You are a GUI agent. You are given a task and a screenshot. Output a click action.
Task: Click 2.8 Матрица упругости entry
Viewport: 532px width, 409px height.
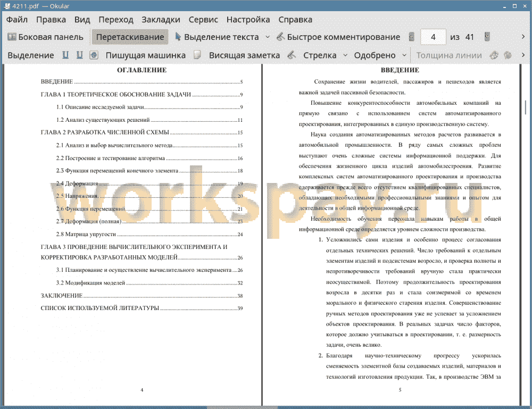[x=149, y=235]
